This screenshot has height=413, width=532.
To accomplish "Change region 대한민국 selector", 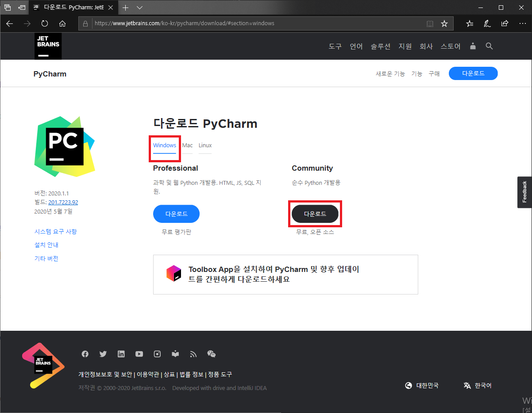I will [x=422, y=386].
